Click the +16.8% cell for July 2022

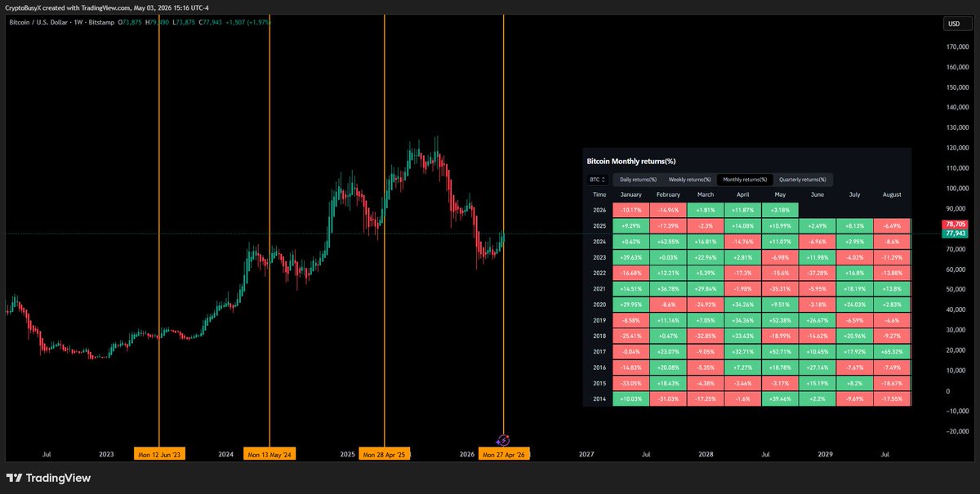coord(854,273)
